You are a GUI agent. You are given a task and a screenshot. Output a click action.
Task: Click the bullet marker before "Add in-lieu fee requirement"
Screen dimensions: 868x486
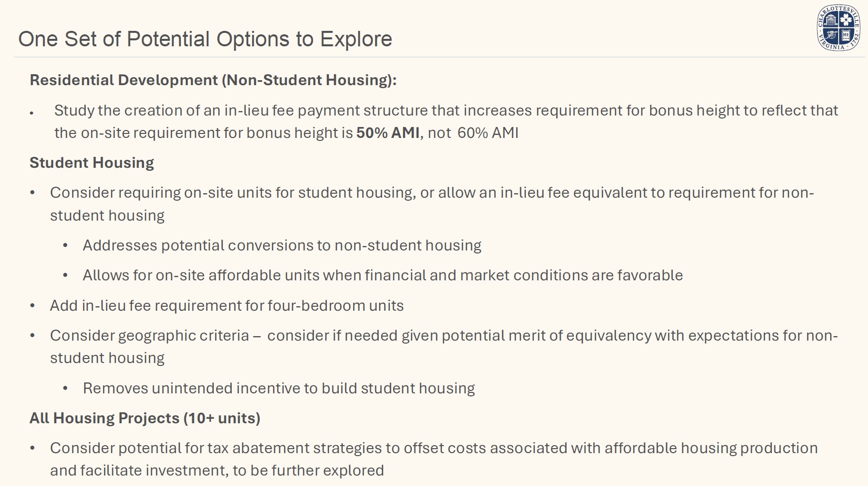pyautogui.click(x=32, y=306)
